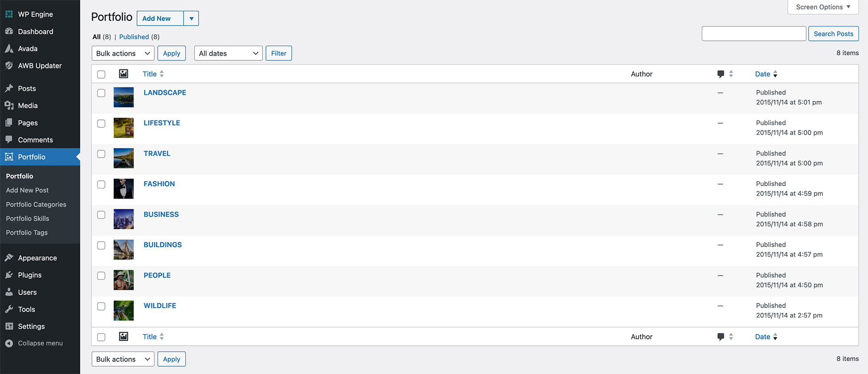Click the Dashboard gauge icon
The width and height of the screenshot is (868, 374).
click(9, 31)
